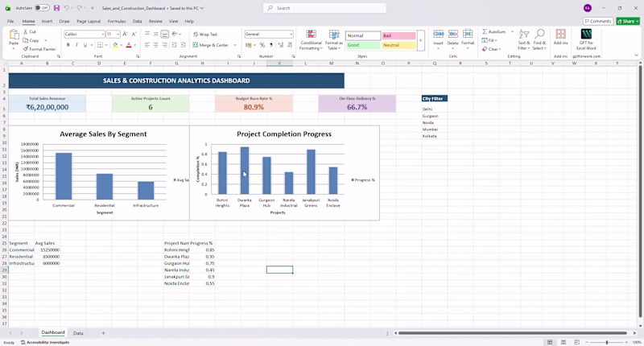The width and height of the screenshot is (644, 346).
Task: Launch GPT for Excel Word add-in
Action: (586, 39)
